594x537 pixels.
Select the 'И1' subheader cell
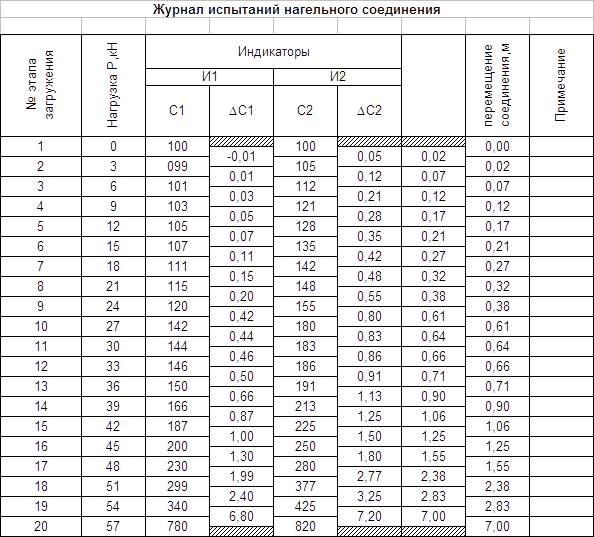(209, 77)
